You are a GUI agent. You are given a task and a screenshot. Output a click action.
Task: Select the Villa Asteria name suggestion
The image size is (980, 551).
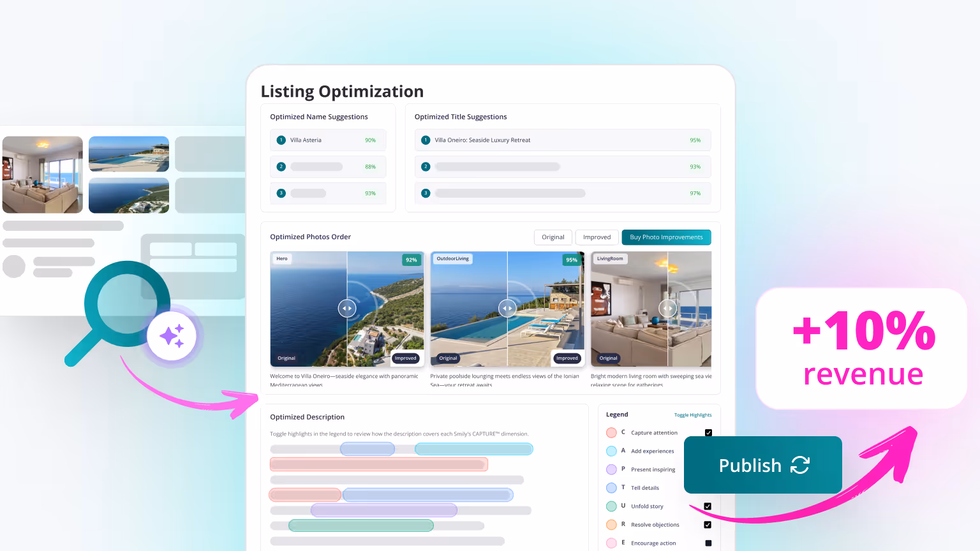click(328, 140)
